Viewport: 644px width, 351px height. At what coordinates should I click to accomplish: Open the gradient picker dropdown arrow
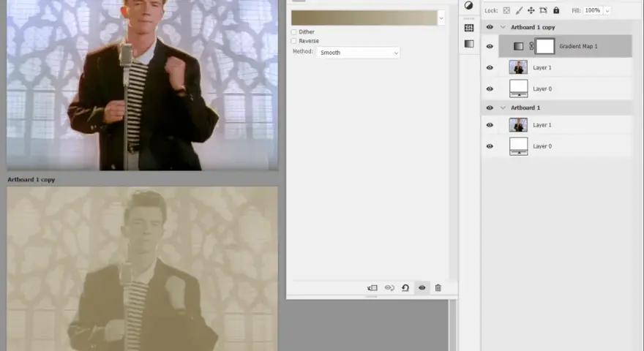pos(441,18)
